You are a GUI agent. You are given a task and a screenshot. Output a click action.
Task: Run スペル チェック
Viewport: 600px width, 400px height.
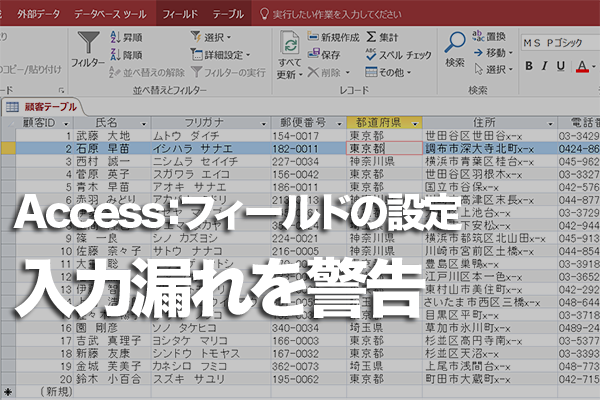(x=398, y=55)
